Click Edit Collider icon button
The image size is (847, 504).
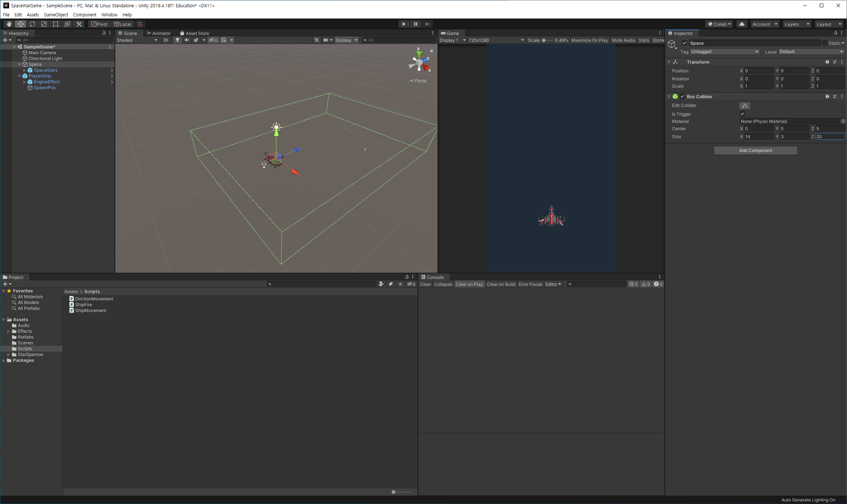744,105
